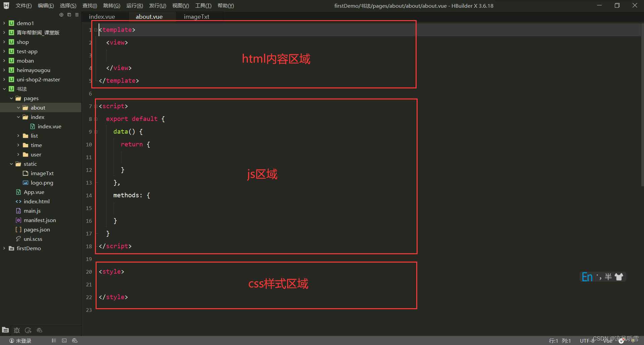644x345 pixels.
Task: Open the sync/export panel icon
Action: coord(28,330)
